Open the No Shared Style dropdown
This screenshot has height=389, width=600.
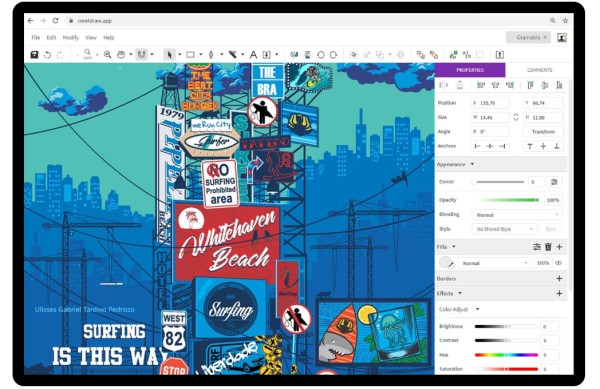(x=504, y=229)
